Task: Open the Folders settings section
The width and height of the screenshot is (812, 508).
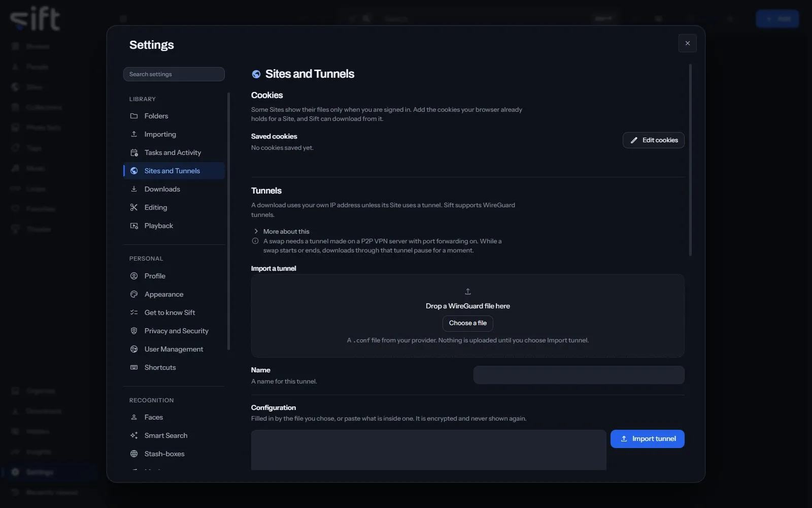Action: pos(174,116)
